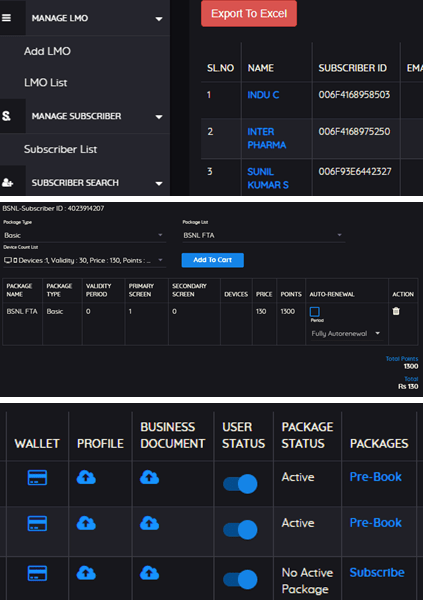The height and width of the screenshot is (600, 423).
Task: Click the SUBSCRIBER ID column header
Action: pos(353,68)
